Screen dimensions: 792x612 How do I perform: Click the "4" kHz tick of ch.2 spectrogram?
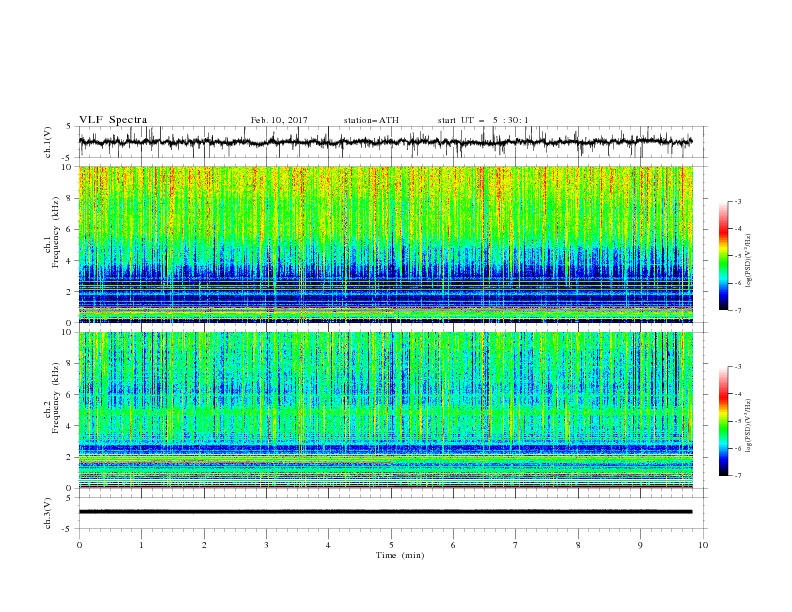pyautogui.click(x=71, y=426)
